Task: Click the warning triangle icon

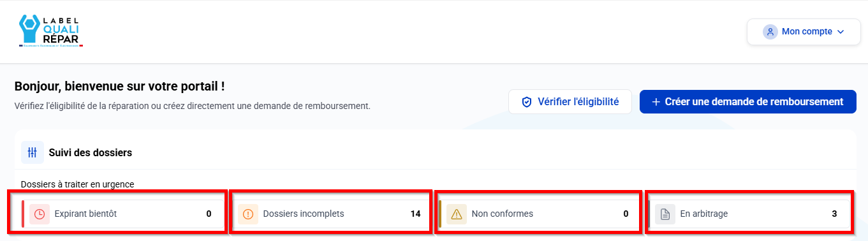Action: pyautogui.click(x=457, y=214)
